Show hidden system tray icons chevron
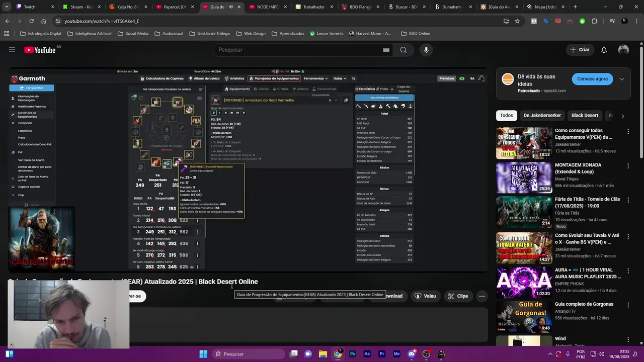 tap(549, 354)
